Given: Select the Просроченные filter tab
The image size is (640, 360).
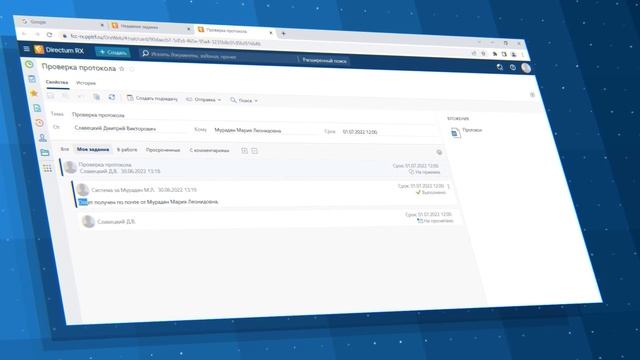Looking at the screenshot, I should [x=163, y=150].
